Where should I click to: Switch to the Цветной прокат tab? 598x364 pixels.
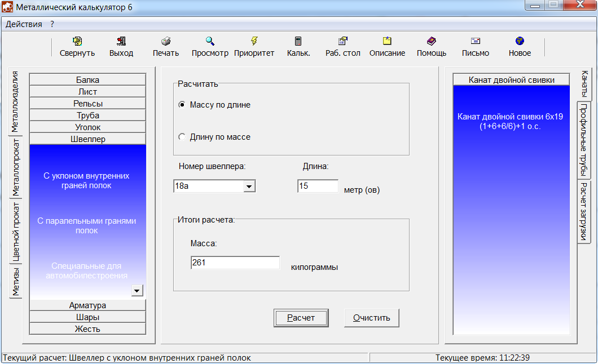[x=16, y=232]
